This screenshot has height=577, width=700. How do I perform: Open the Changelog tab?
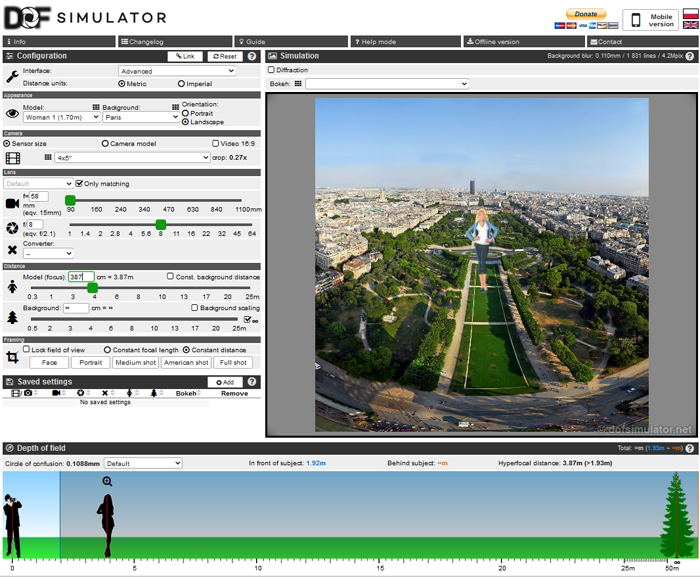tap(175, 42)
